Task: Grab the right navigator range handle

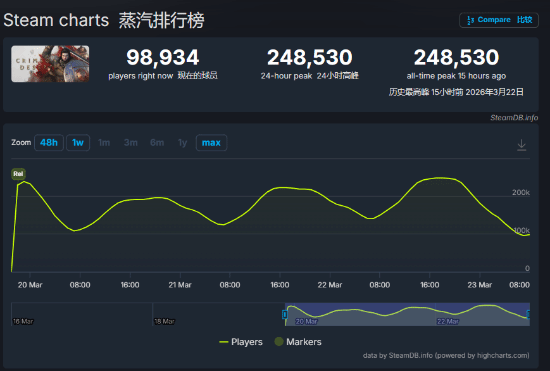Action: coord(529,315)
